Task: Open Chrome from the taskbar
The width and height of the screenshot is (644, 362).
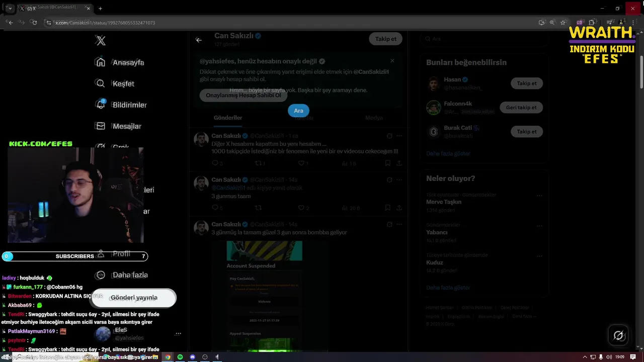Action: pos(168,357)
